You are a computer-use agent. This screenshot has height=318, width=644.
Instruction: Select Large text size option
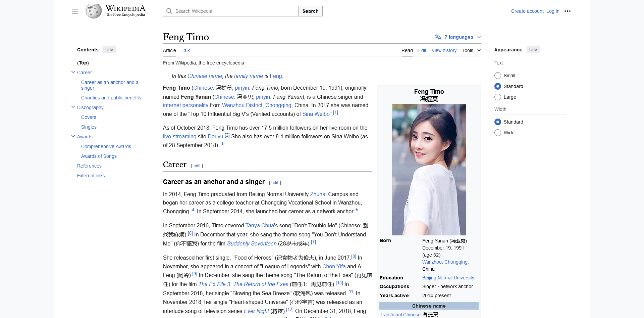point(498,97)
